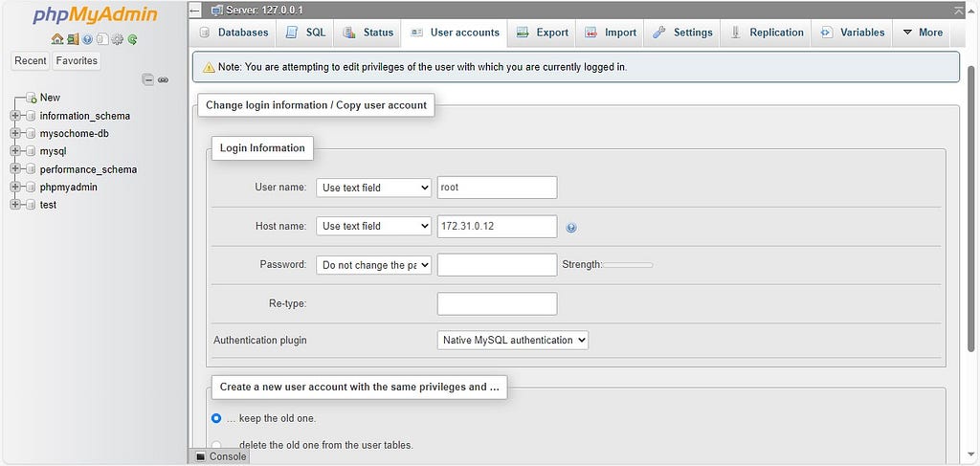Reload navigation panel with green refresh icon
The width and height of the screenshot is (980, 466).
tap(132, 39)
